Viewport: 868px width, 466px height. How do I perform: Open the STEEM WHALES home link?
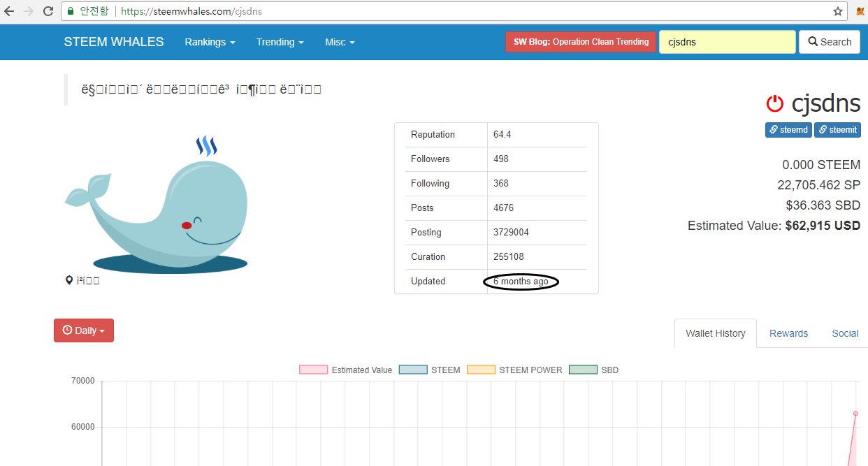pyautogui.click(x=114, y=42)
